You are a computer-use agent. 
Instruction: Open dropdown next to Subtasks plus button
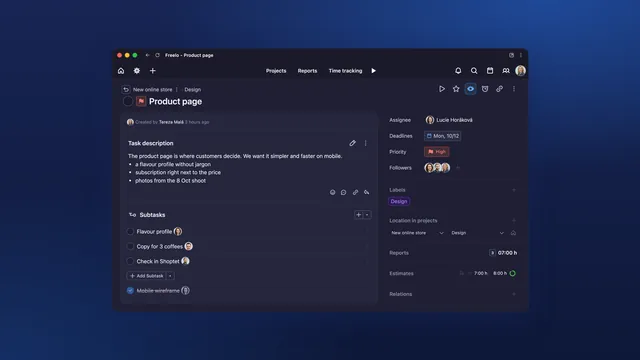[367, 215]
